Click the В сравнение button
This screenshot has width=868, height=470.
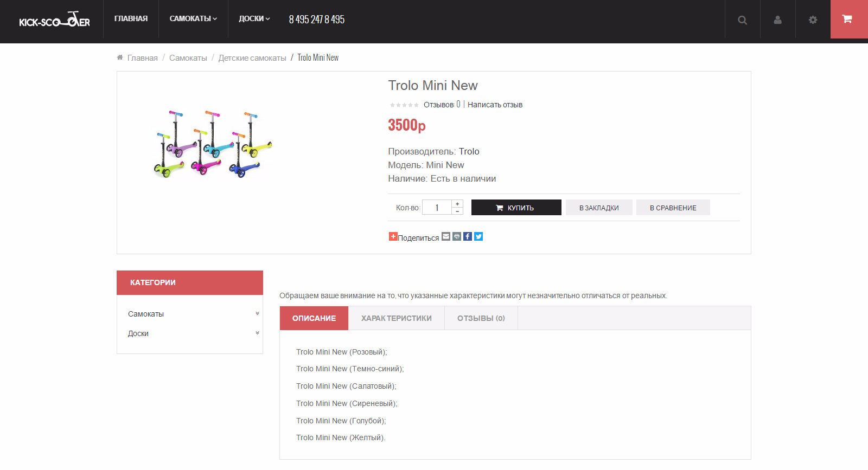pos(673,208)
